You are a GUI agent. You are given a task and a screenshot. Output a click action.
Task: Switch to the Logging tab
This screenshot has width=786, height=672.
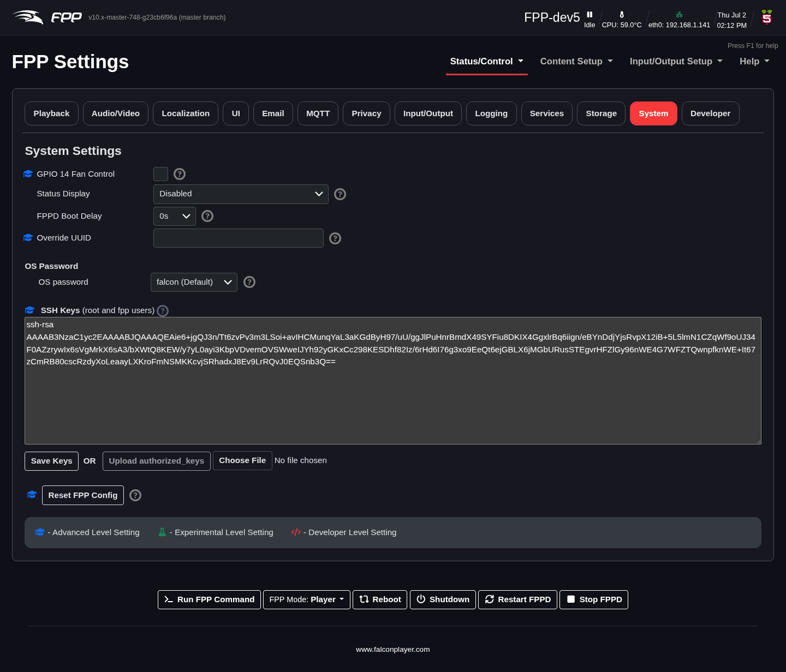[x=491, y=113]
